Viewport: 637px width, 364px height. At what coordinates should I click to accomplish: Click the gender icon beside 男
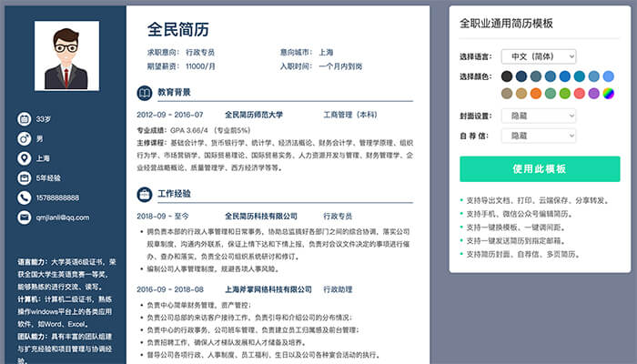[x=24, y=138]
